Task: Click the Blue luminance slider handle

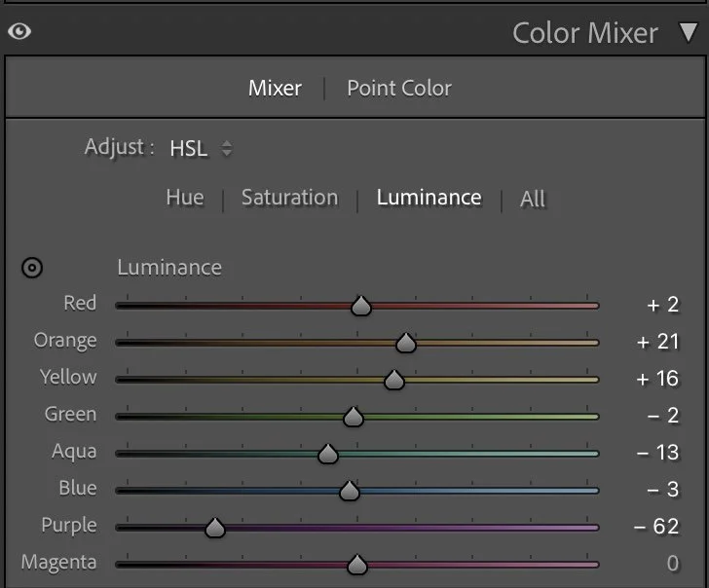Action: pyautogui.click(x=349, y=491)
